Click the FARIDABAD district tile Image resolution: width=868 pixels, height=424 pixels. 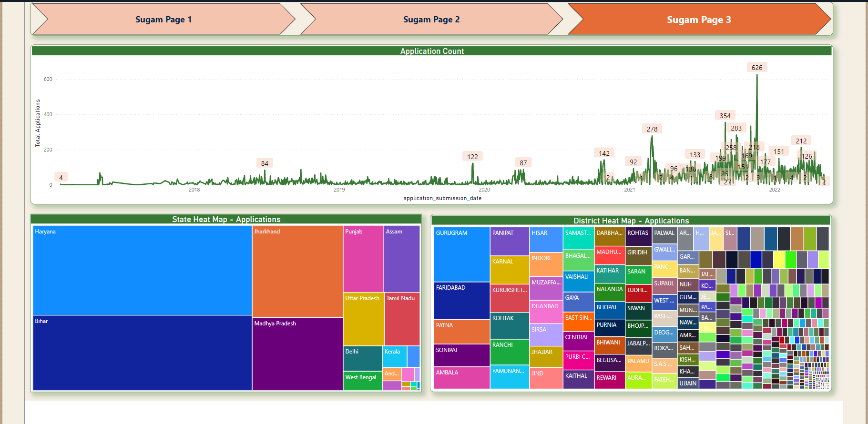(x=461, y=301)
